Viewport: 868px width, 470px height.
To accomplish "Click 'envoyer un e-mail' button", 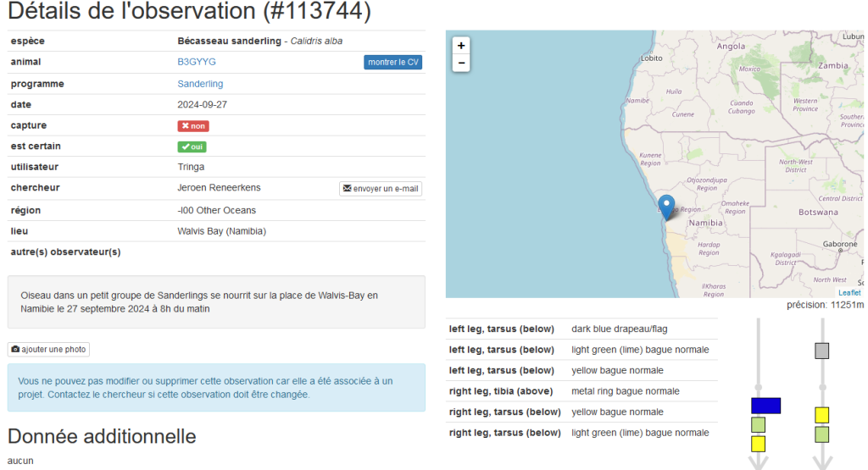I will coord(381,188).
